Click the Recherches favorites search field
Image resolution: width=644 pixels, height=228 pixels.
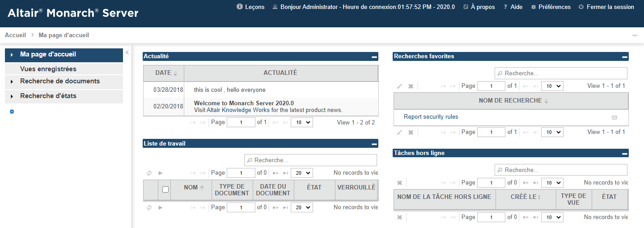pyautogui.click(x=561, y=73)
